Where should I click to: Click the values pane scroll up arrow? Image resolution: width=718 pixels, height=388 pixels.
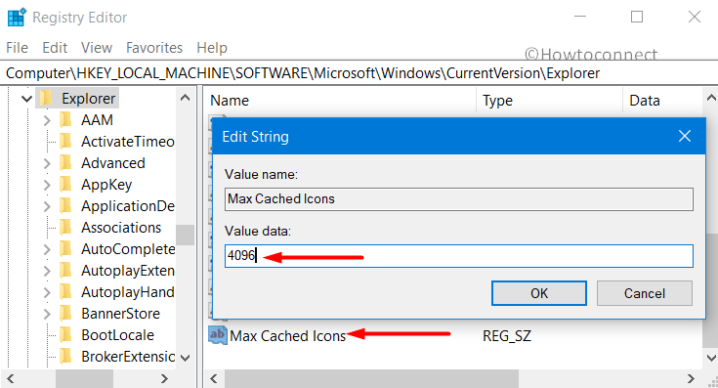[711, 98]
